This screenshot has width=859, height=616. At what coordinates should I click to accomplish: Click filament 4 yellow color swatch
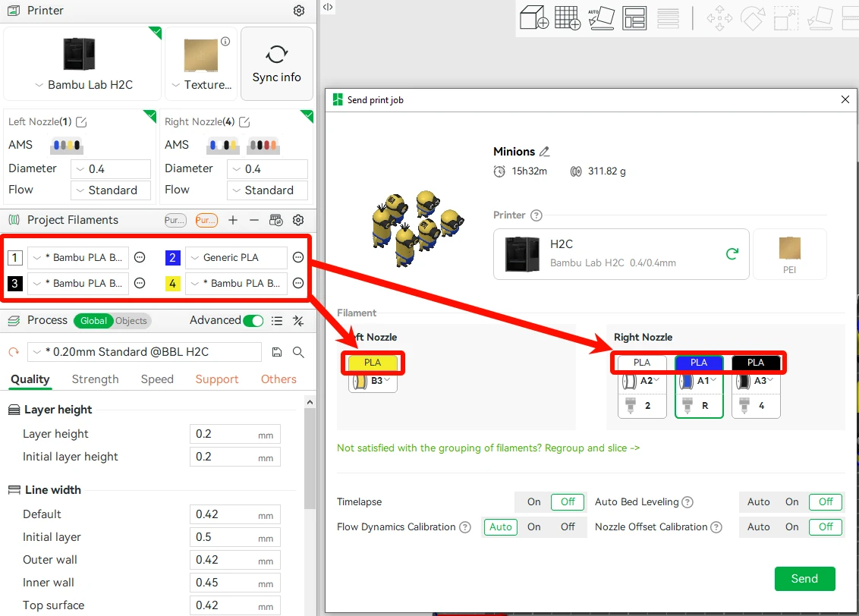172,283
